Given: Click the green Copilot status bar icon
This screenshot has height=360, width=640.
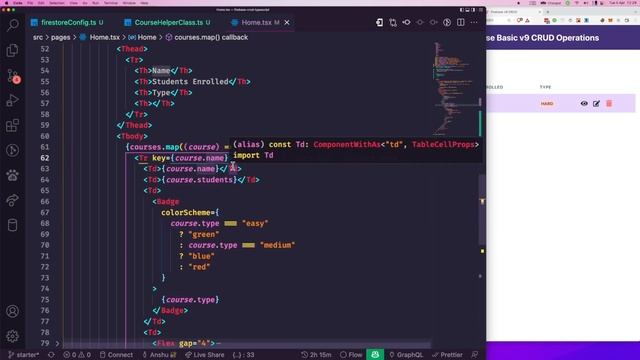Looking at the screenshot, I should pos(375,355).
